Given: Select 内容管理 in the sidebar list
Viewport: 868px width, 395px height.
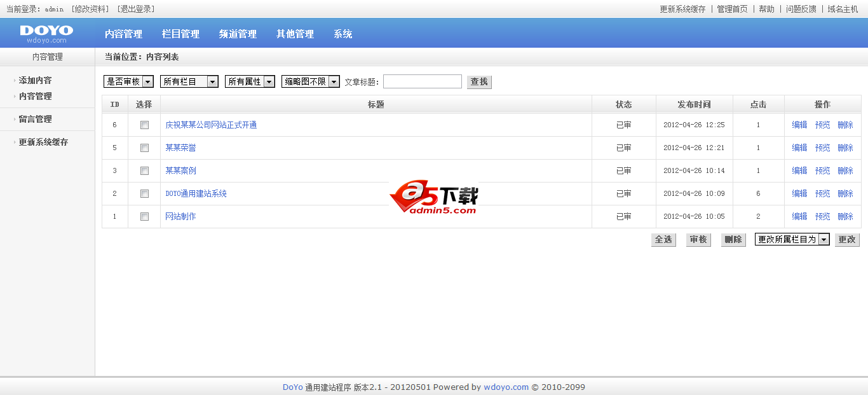Looking at the screenshot, I should 35,97.
